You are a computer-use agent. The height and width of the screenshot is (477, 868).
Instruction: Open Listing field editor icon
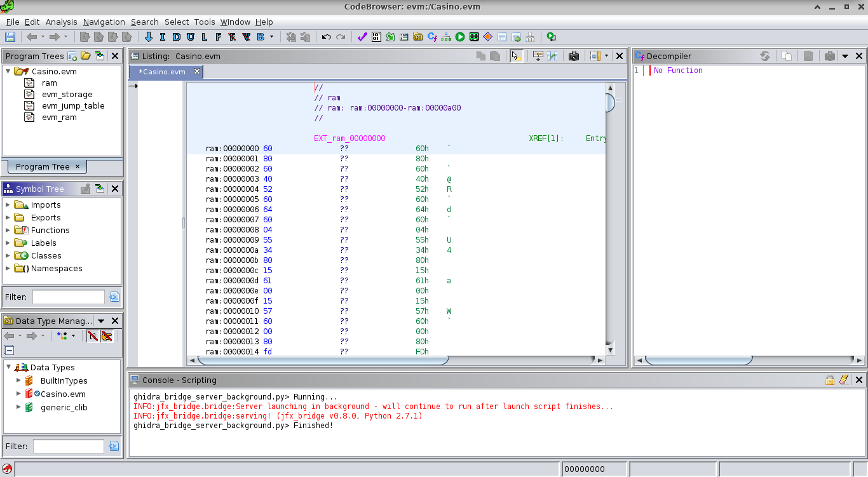coord(538,56)
